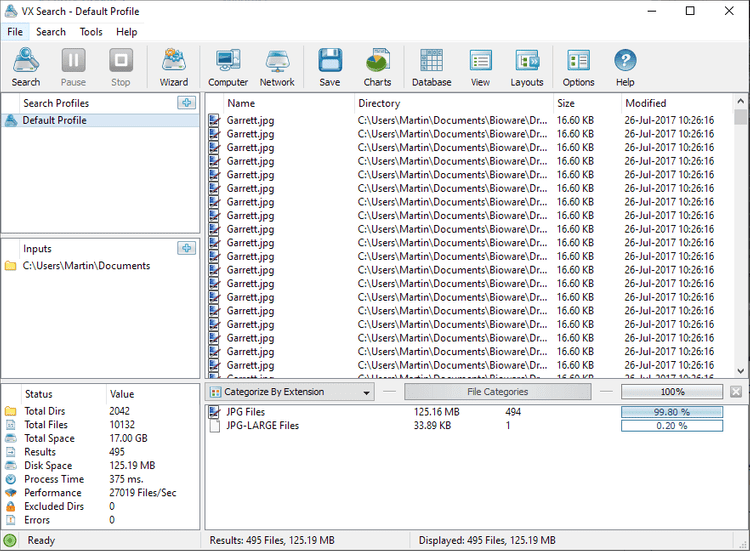Click the Errors status row
This screenshot has height=551, width=750.
pyautogui.click(x=100, y=520)
